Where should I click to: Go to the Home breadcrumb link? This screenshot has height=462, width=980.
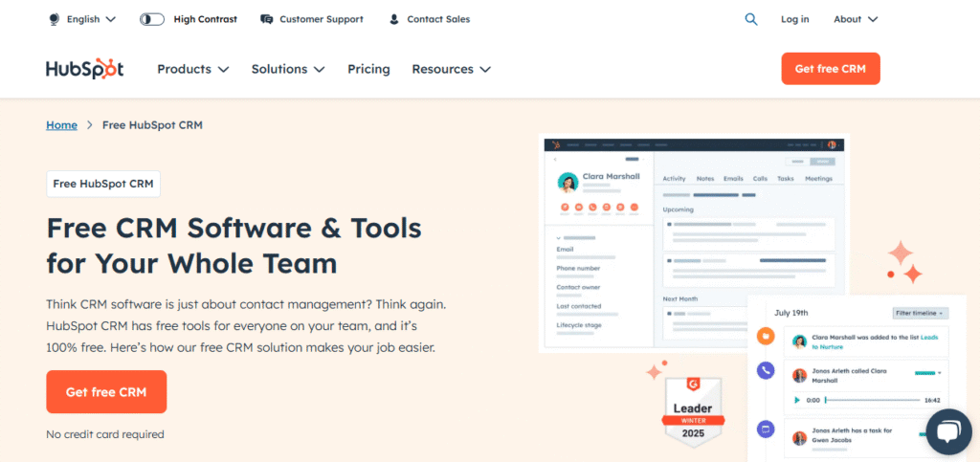(62, 125)
